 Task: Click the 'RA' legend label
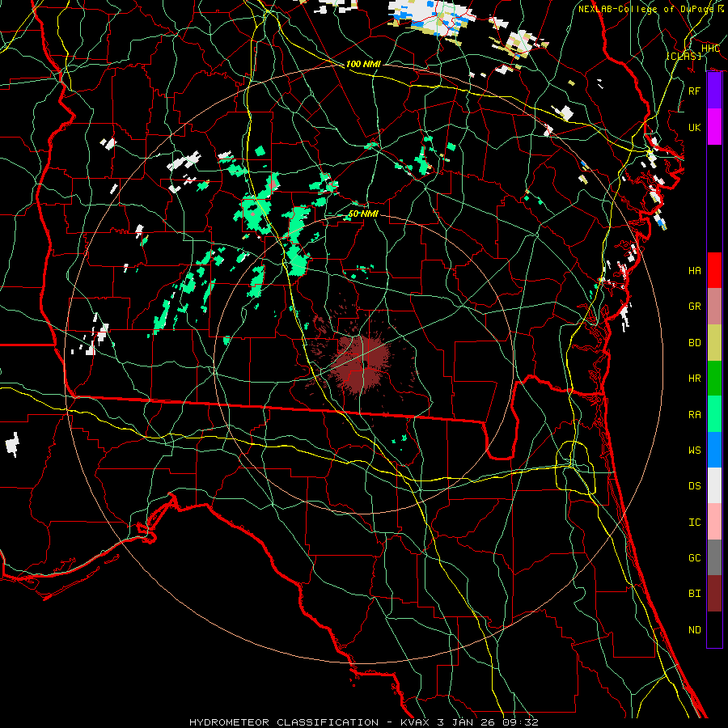(694, 414)
